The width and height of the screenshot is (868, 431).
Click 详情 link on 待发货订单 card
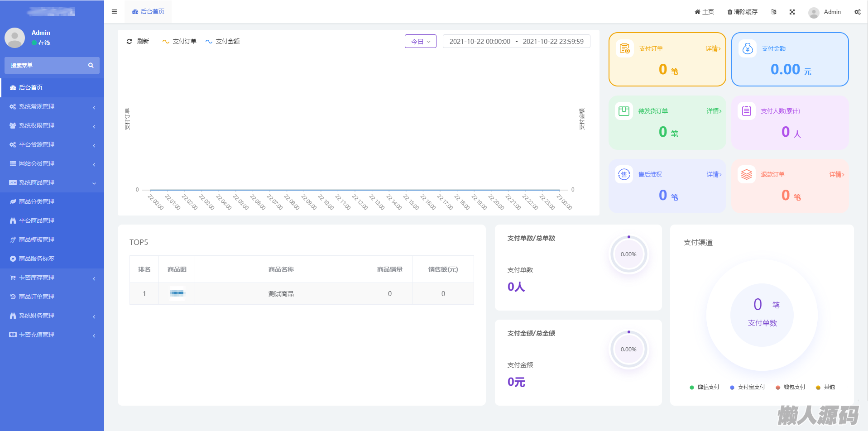point(714,111)
